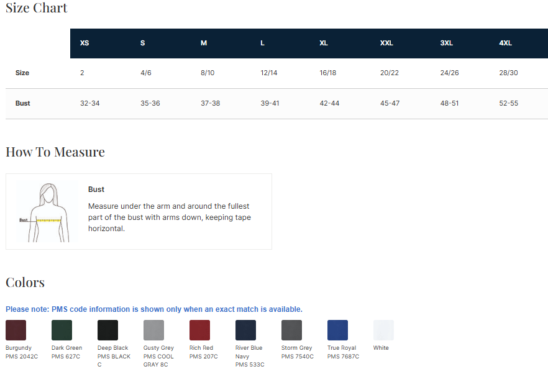Click the XXL column header
548x392 pixels.
386,43
